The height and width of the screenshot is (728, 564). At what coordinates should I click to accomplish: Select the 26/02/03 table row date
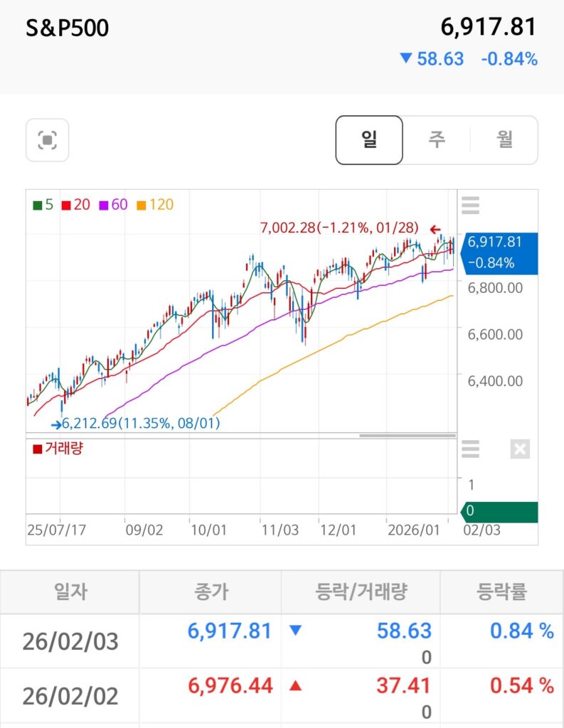point(70,641)
